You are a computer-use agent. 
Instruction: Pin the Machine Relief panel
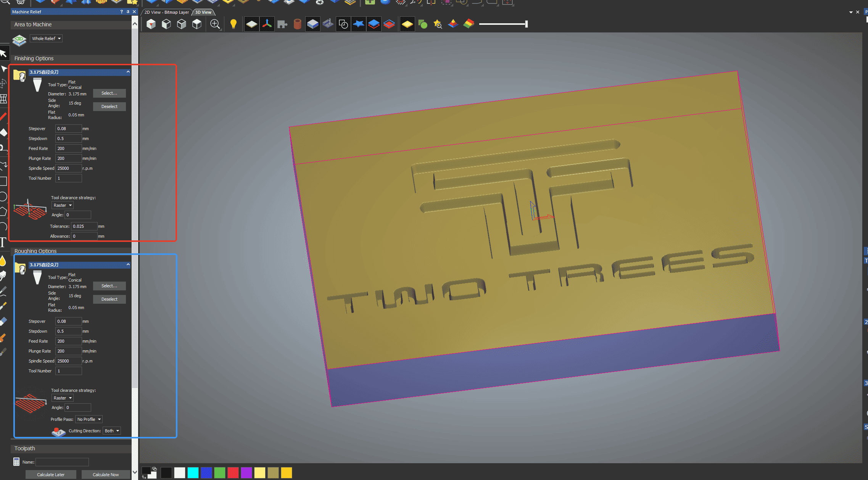(128, 12)
